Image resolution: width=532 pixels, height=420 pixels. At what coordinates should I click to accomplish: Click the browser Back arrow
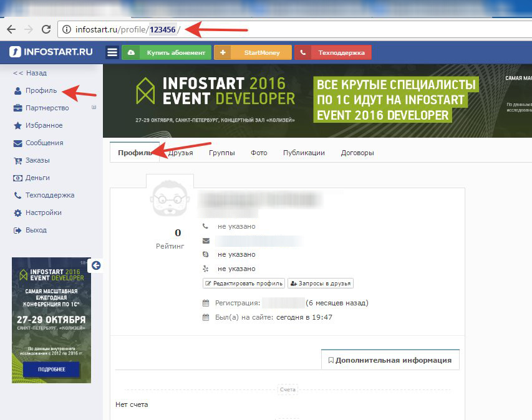11,29
